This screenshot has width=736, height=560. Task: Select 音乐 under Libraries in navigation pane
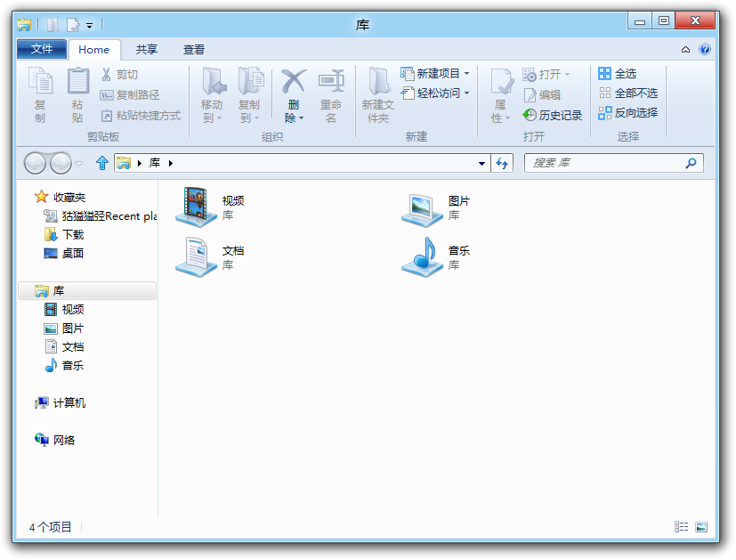(64, 365)
